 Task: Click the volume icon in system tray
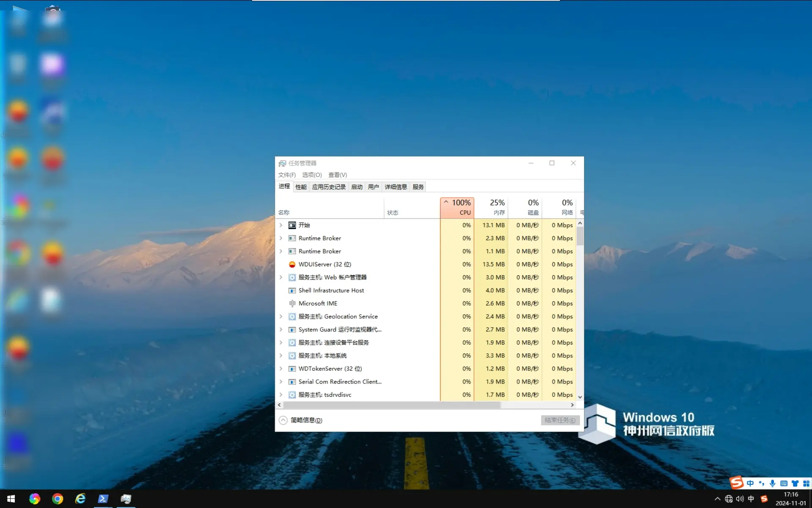[x=740, y=499]
